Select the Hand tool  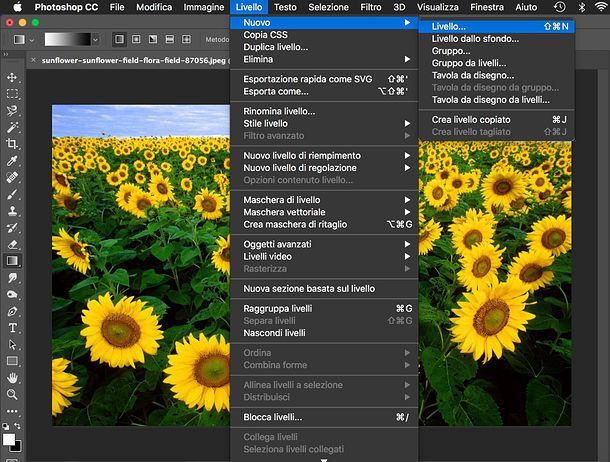[x=12, y=378]
